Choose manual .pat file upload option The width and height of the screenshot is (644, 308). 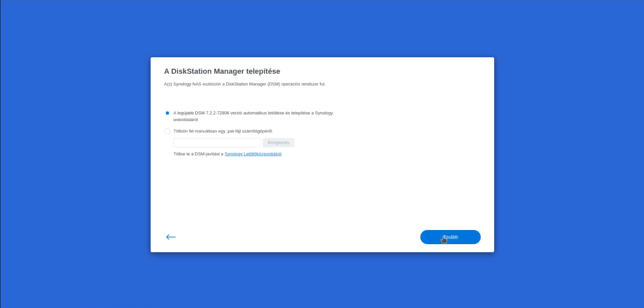[167, 131]
